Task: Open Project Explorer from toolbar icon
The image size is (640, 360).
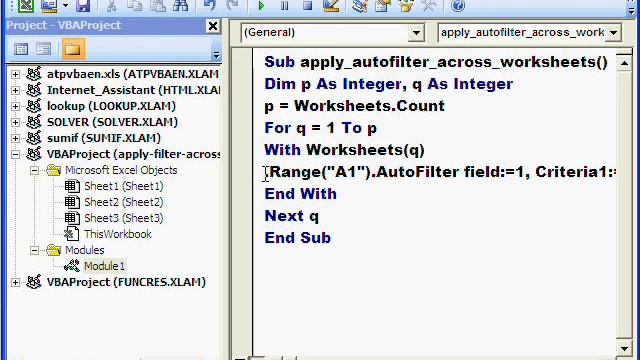Action: [x=360, y=6]
